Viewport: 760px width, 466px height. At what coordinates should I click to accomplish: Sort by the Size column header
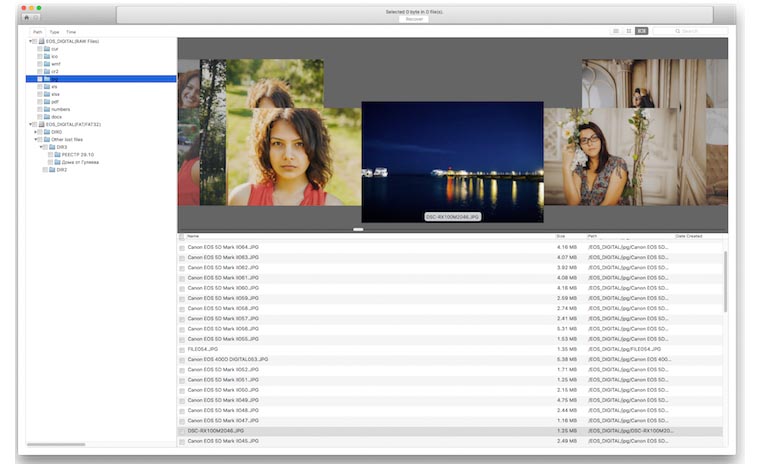[561, 236]
